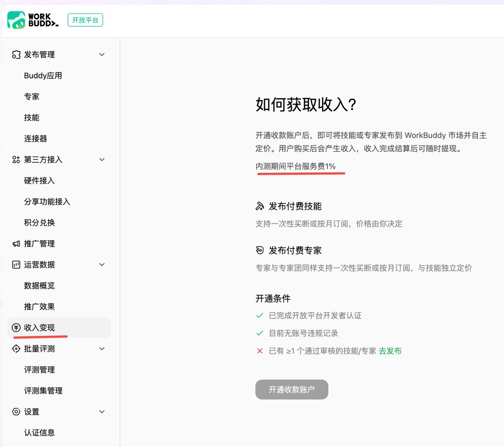Click the 收入变现 yen coin icon

16,327
